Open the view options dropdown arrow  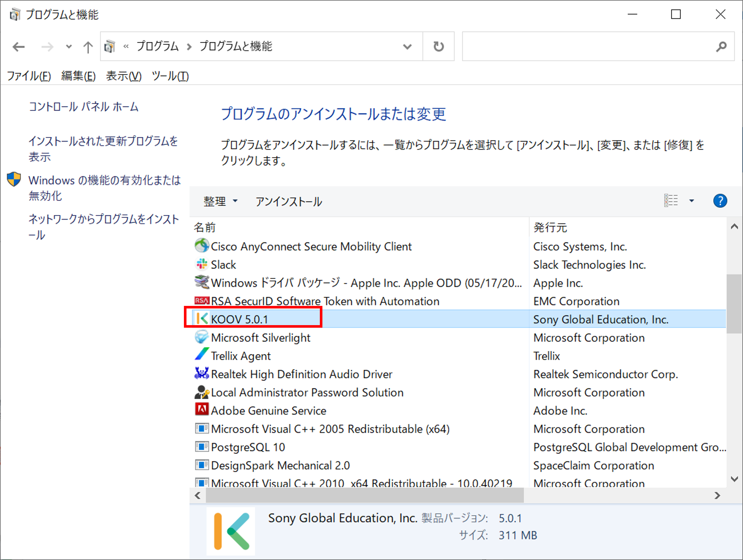691,201
